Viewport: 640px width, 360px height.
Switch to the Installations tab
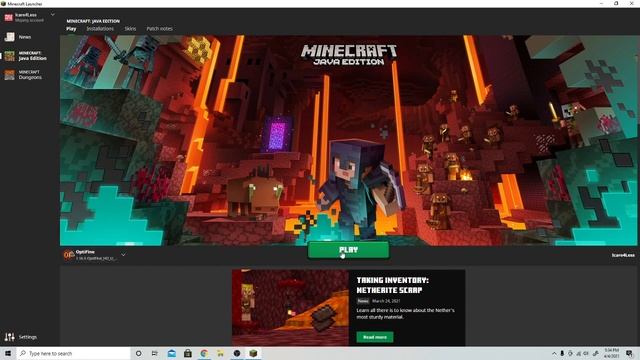(100, 29)
